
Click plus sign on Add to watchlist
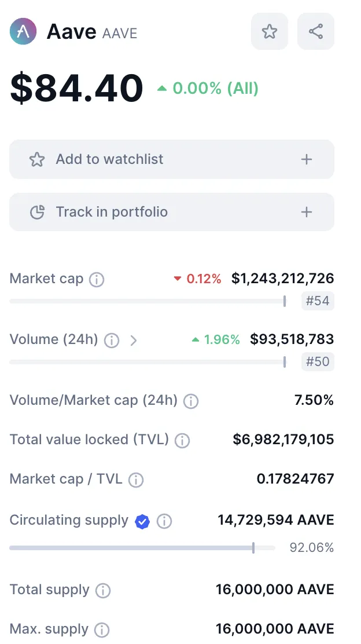point(307,159)
